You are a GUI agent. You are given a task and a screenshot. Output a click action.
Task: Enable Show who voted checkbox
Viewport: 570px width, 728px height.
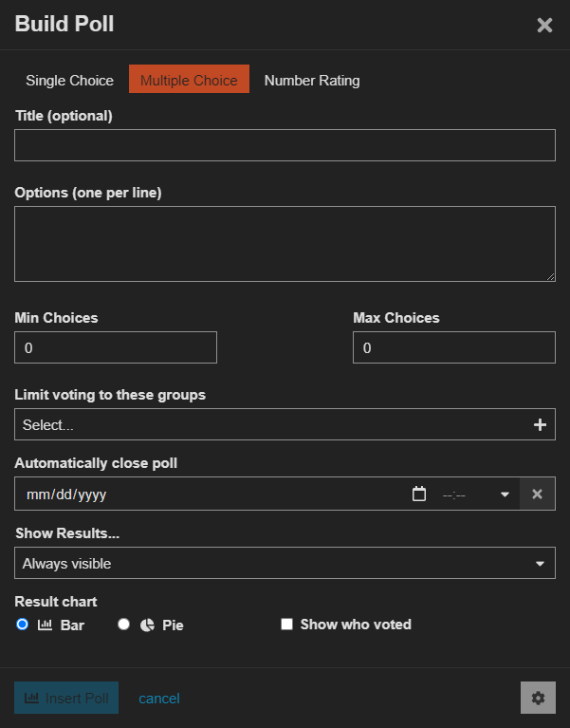click(287, 624)
